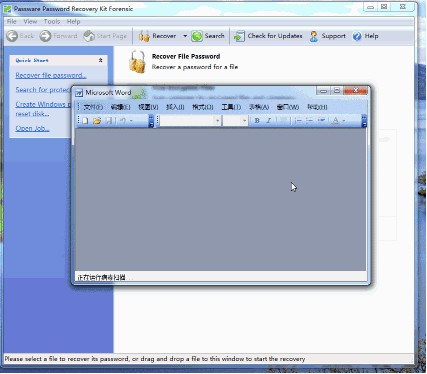Toggle Italic formatting in Word toolbar
This screenshot has height=374, width=427.
click(268, 121)
